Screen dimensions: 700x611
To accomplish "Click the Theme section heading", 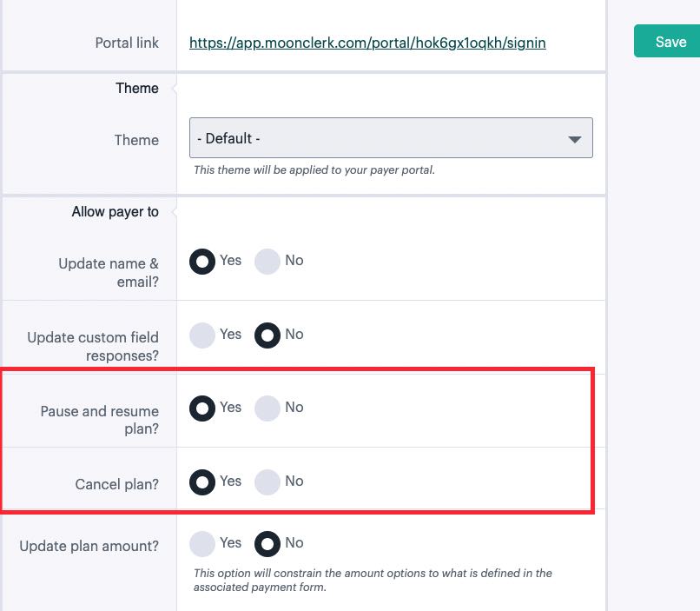I will [x=137, y=88].
